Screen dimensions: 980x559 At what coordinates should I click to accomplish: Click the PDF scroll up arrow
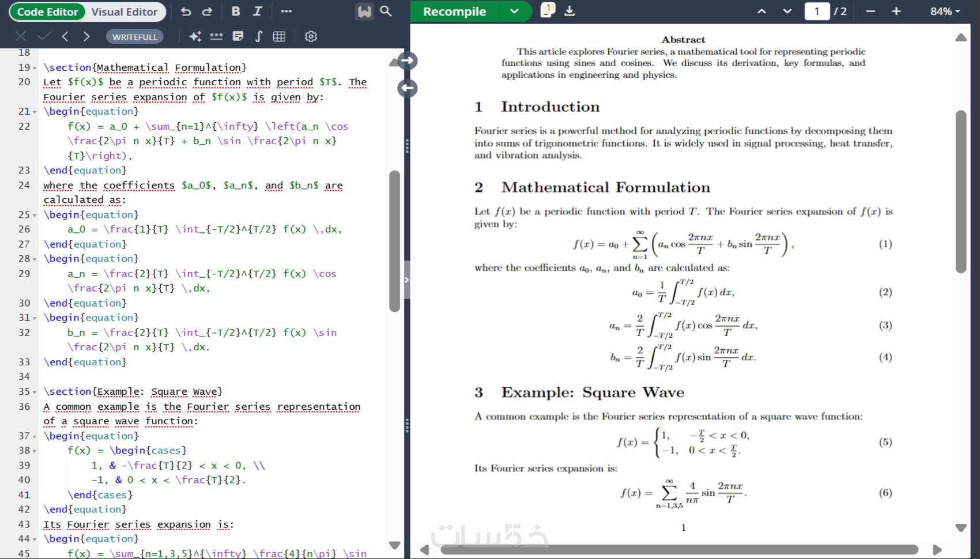tap(961, 37)
